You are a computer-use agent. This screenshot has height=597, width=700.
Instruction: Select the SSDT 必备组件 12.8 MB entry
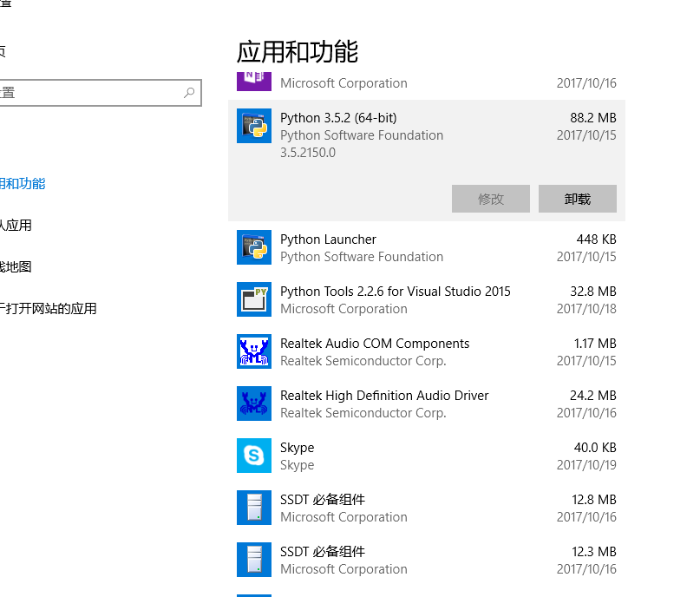427,508
